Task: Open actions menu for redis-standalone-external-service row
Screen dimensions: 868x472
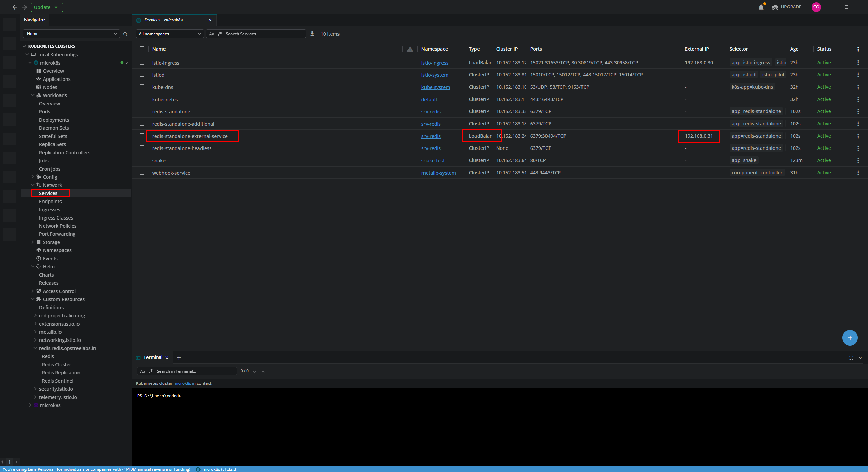Action: click(858, 136)
